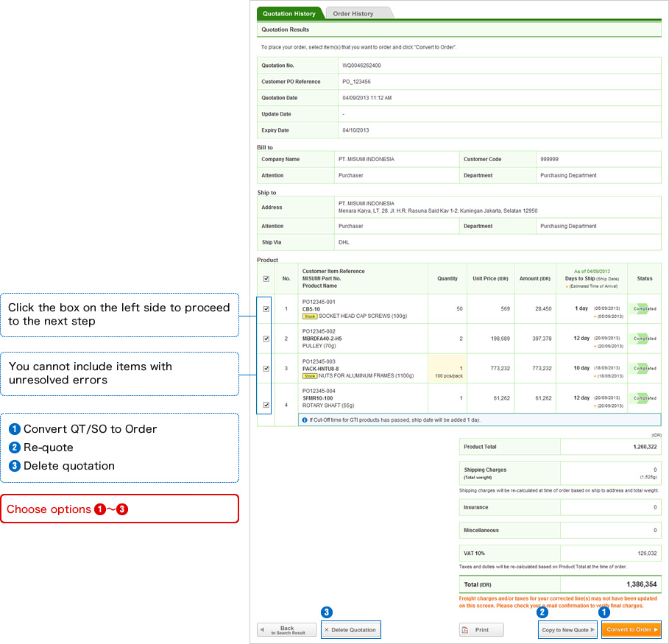Click Completed status icon for PACK-HNTU8-8
This screenshot has height=644, width=669.
645,368
